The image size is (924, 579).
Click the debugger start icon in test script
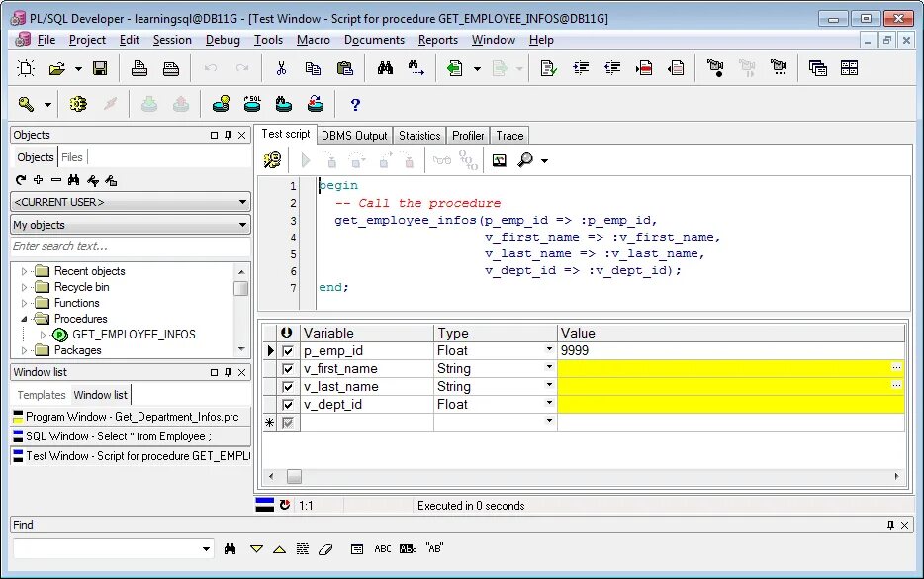(272, 160)
